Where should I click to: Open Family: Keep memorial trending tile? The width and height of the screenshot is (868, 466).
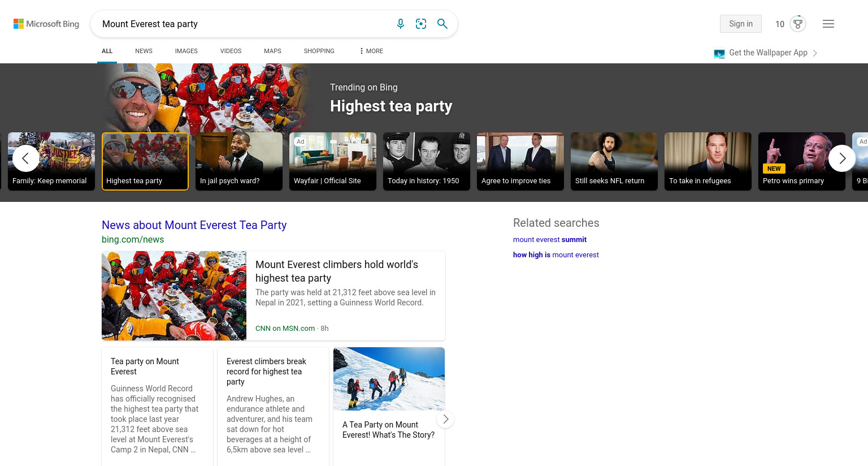[x=51, y=161]
